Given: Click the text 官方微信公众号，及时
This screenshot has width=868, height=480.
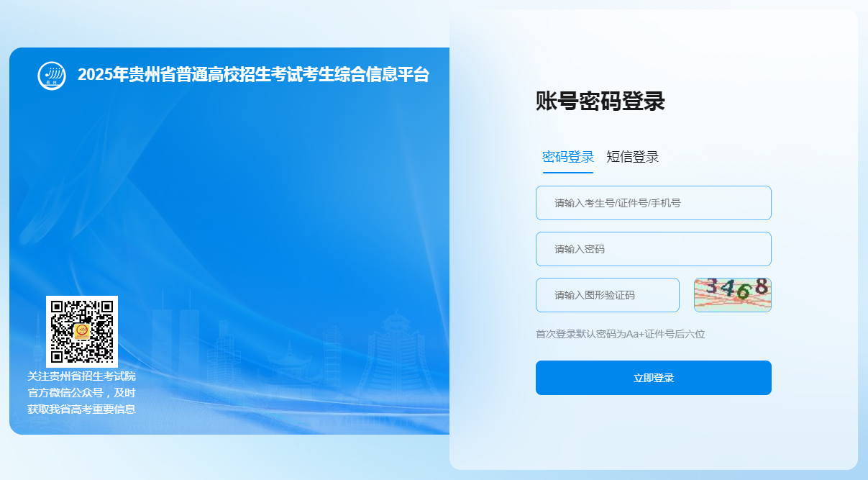Looking at the screenshot, I should point(81,393).
